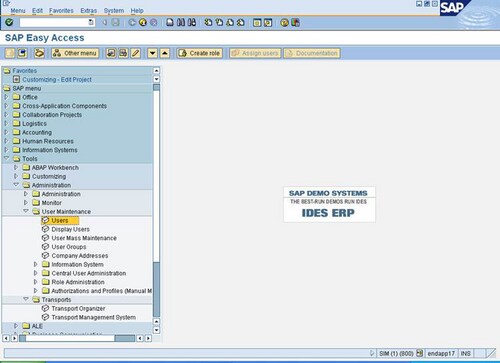The image size is (500, 363).
Task: Click the INS insert mode indicator
Action: [466, 353]
